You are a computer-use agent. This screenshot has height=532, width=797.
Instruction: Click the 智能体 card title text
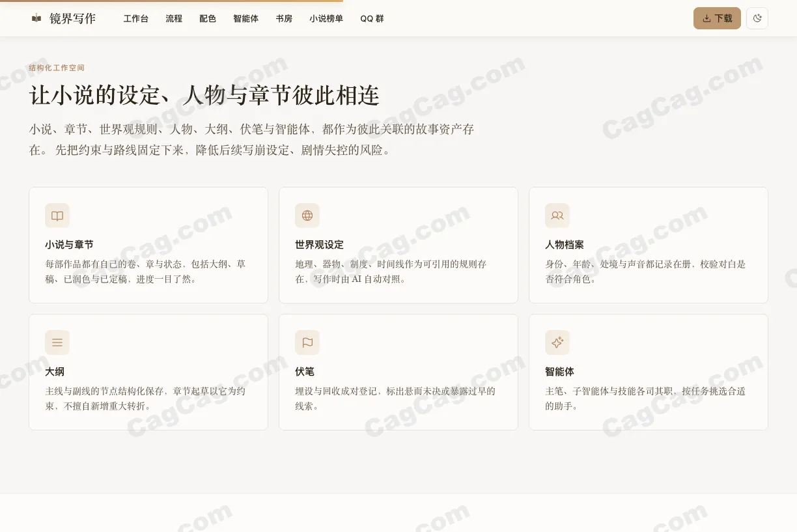[x=559, y=372]
